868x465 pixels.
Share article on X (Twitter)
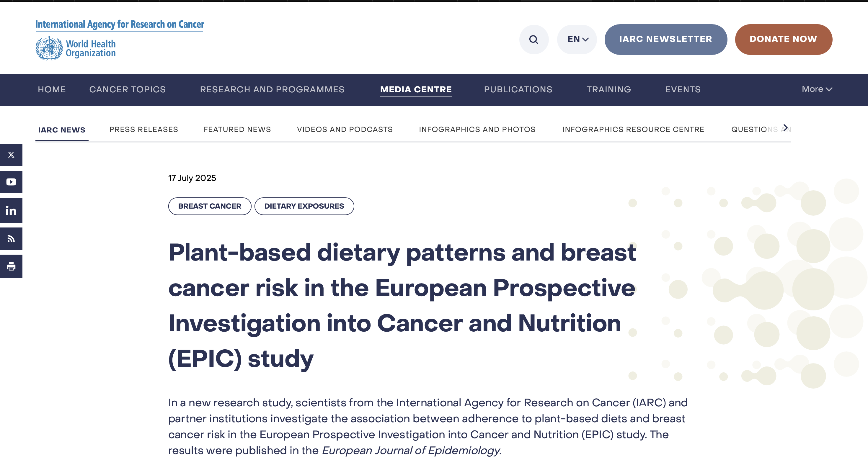(x=11, y=155)
